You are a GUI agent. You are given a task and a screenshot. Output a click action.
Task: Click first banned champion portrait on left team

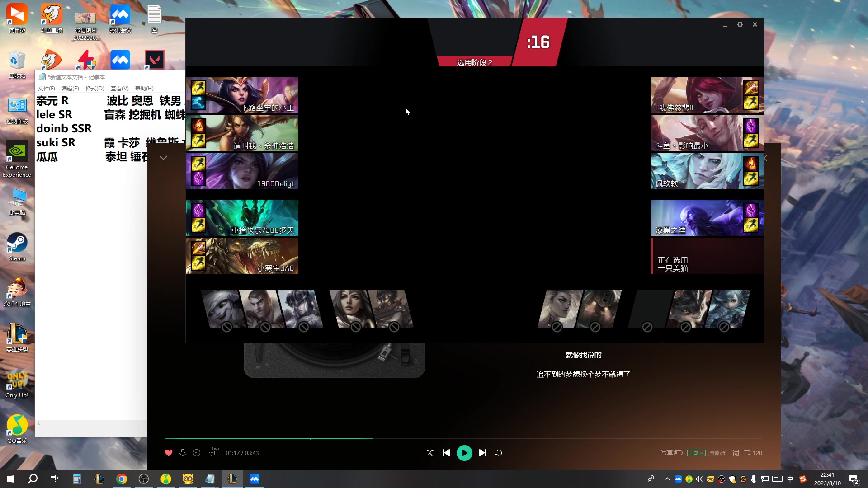223,309
